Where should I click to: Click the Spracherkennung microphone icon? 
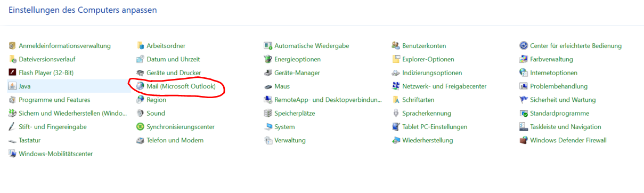(x=396, y=113)
